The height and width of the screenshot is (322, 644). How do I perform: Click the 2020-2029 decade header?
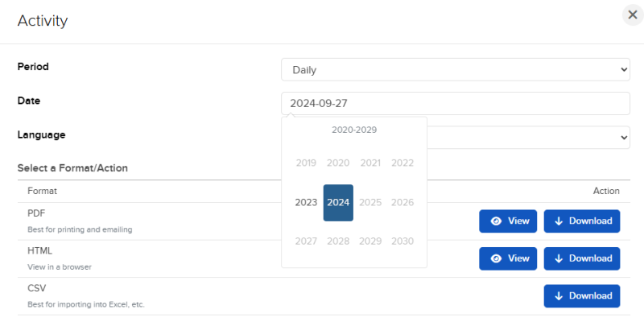[354, 130]
